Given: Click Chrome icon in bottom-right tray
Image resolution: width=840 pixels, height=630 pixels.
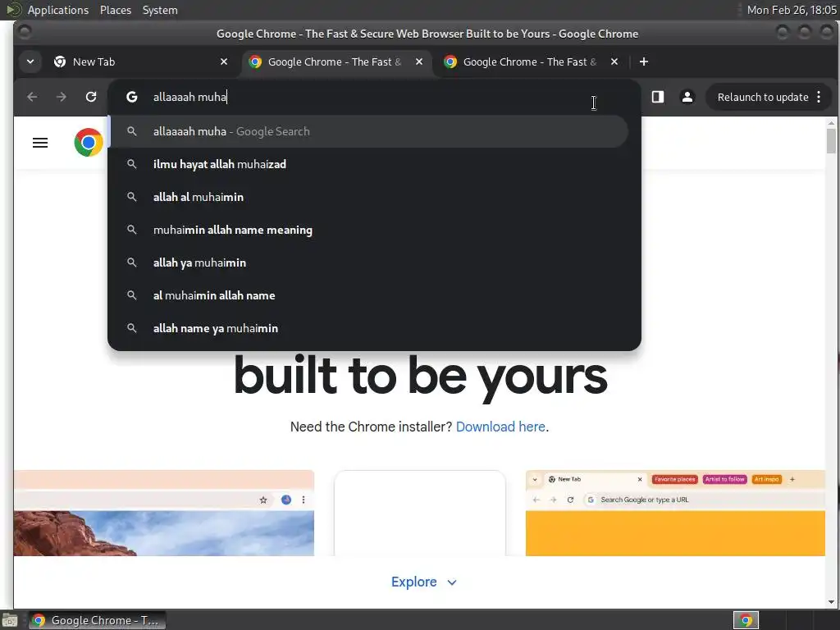Looking at the screenshot, I should pos(746,620).
